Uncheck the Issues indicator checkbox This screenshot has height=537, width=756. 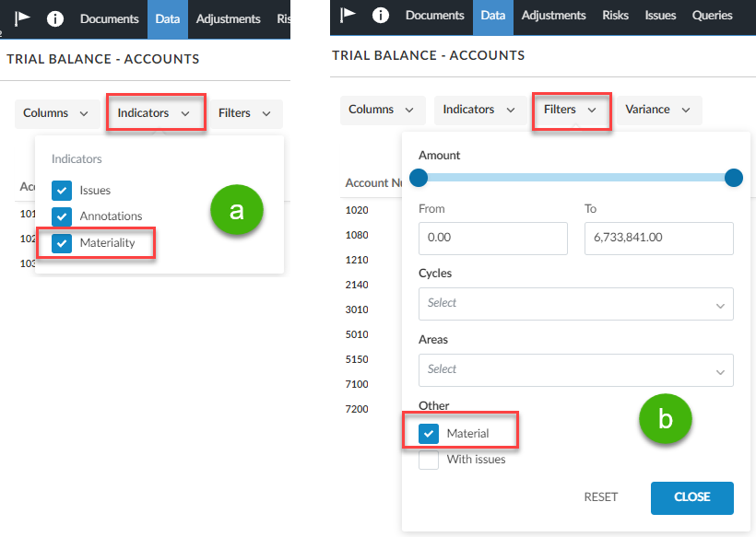pos(62,191)
